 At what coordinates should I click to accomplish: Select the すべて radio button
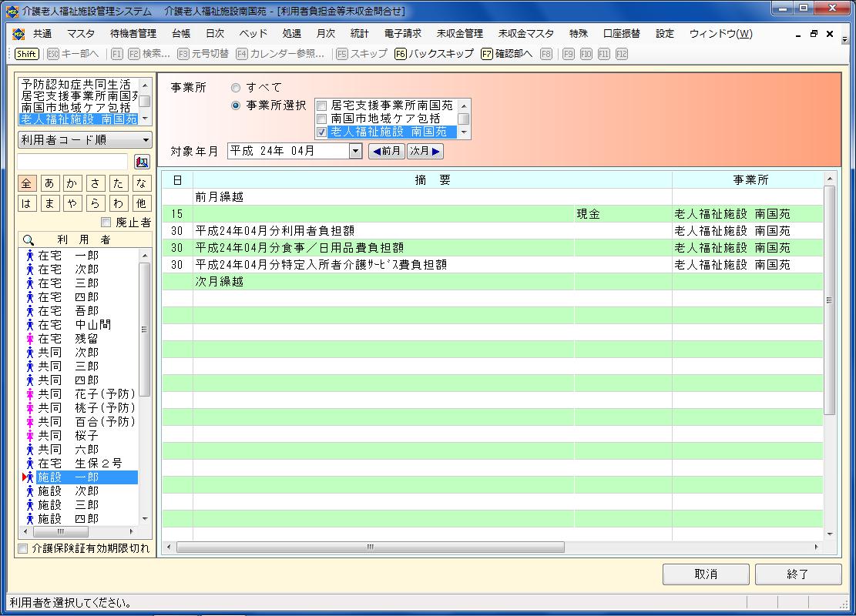point(236,88)
